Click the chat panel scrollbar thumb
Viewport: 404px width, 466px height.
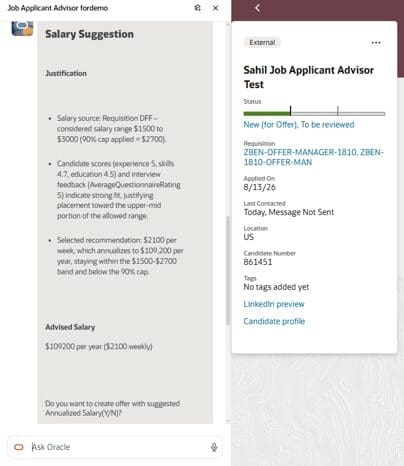(228, 270)
